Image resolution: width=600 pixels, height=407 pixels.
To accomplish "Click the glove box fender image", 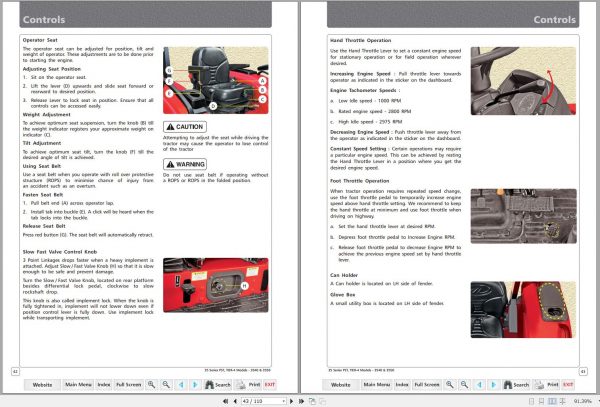I will 523,309.
